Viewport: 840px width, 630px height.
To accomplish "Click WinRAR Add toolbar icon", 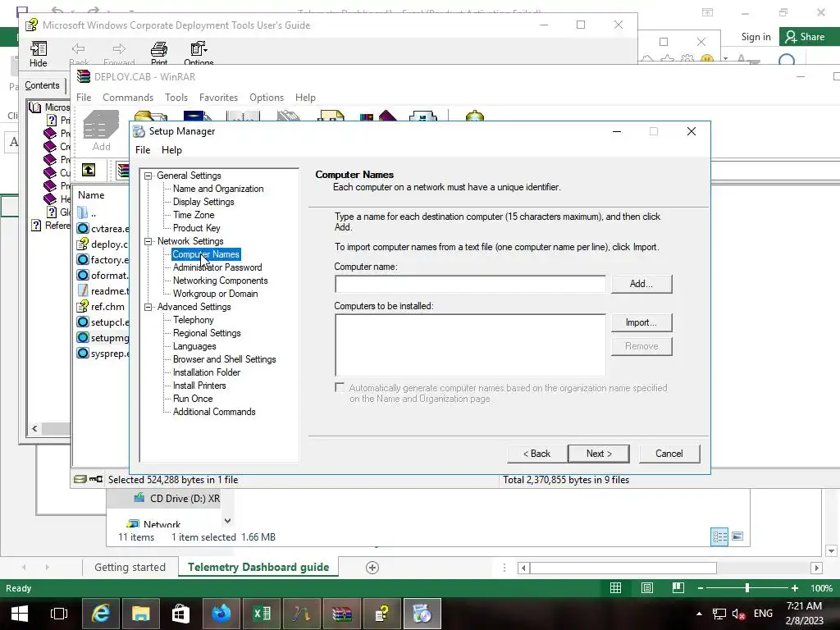I will pyautogui.click(x=101, y=131).
